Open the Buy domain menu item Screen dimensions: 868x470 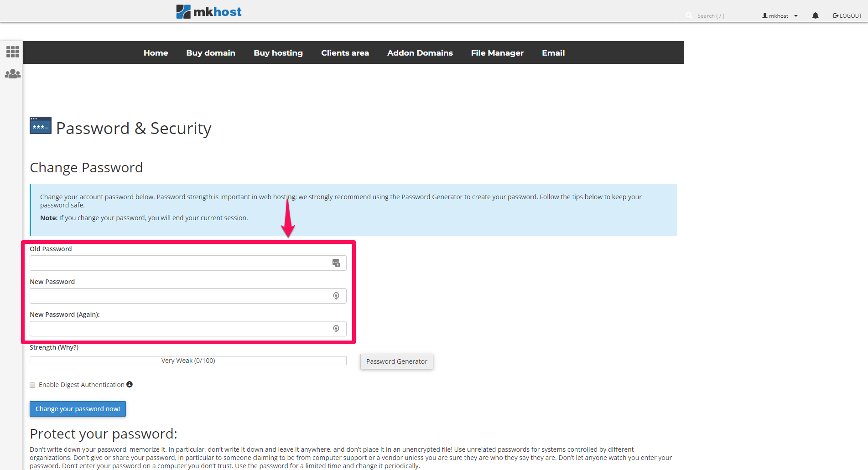tap(211, 53)
